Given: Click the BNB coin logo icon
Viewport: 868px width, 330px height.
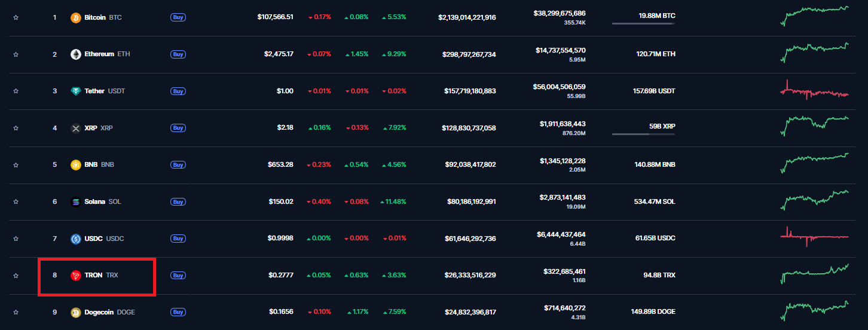Looking at the screenshot, I should tap(76, 165).
